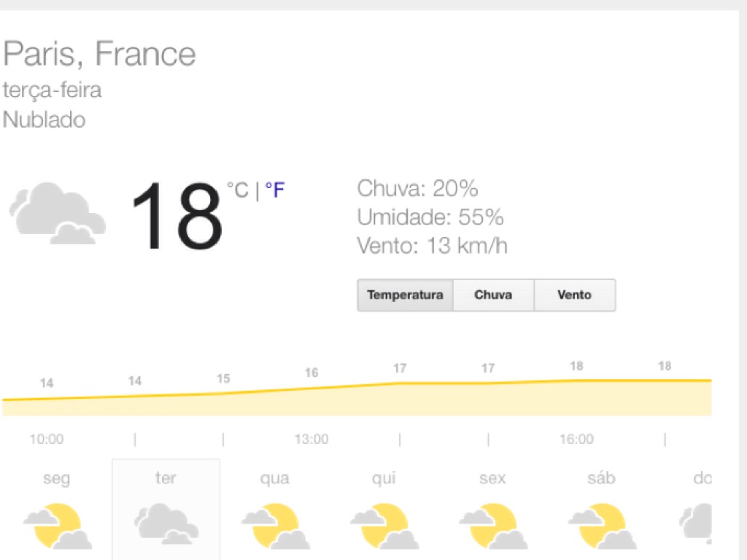Select Thursday's (qui) partly cloudy icon

click(x=384, y=525)
